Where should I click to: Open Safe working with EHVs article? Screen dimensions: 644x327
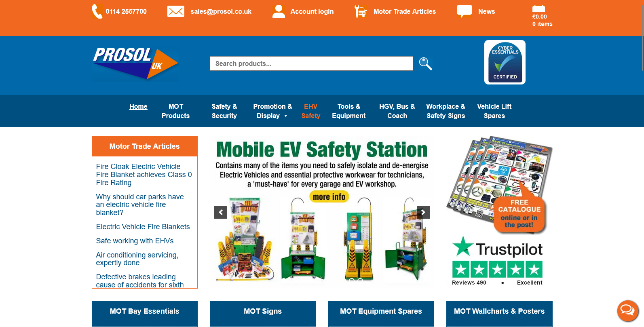(135, 241)
